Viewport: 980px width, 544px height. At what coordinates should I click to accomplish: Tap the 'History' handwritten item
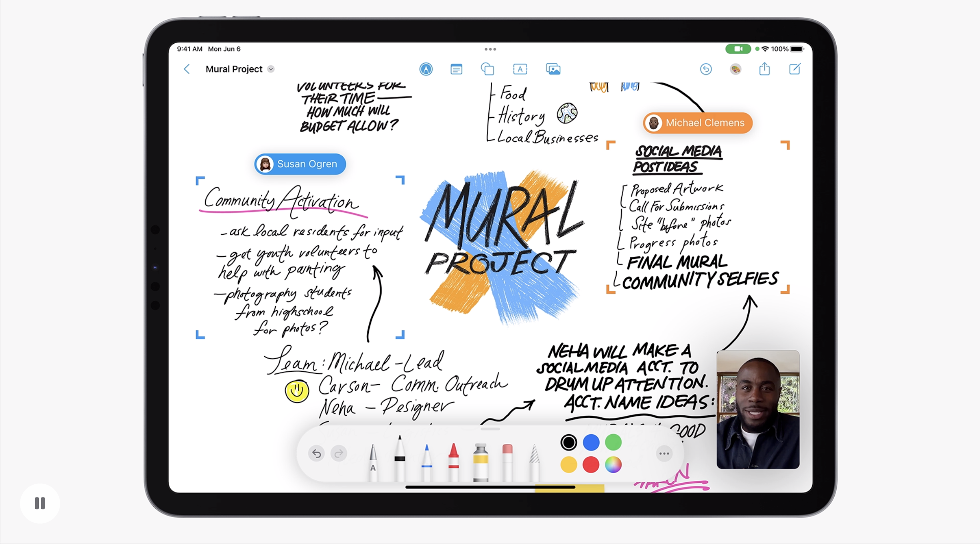[521, 116]
